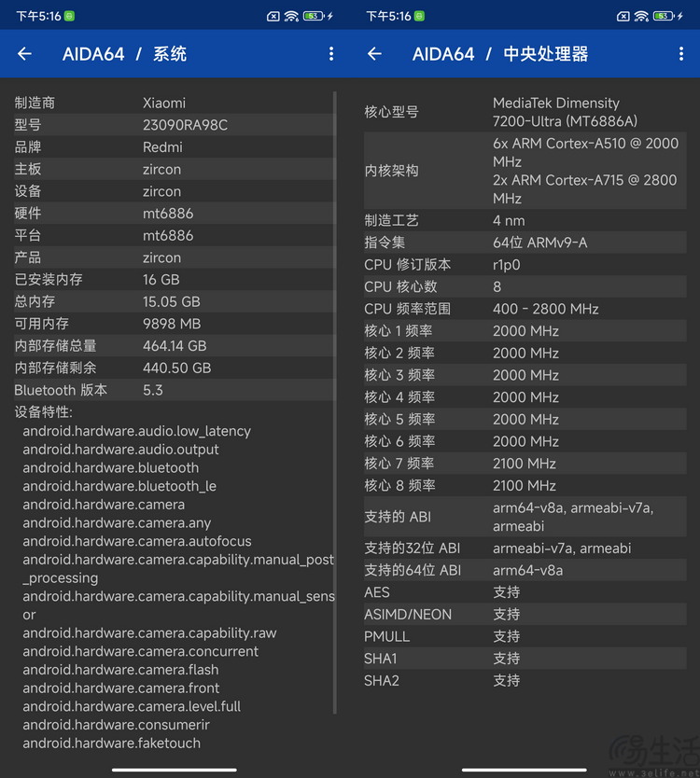Tap back arrow in AIDA64 系统 screen
Viewport: 700px width, 778px height.
click(24, 53)
